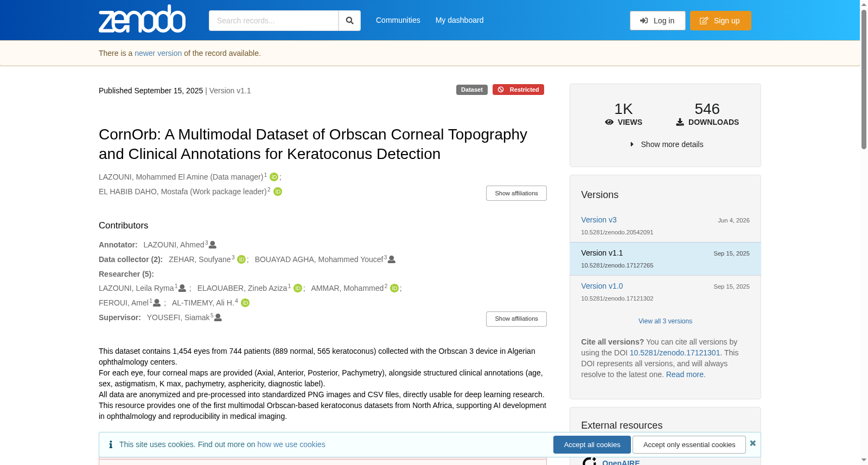The image size is (868, 465).
Task: Click the views eye icon
Action: point(609,122)
